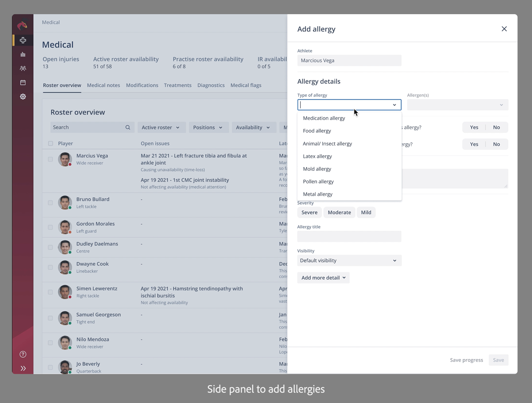Open the analytics bar chart sidebar icon

click(x=23, y=55)
